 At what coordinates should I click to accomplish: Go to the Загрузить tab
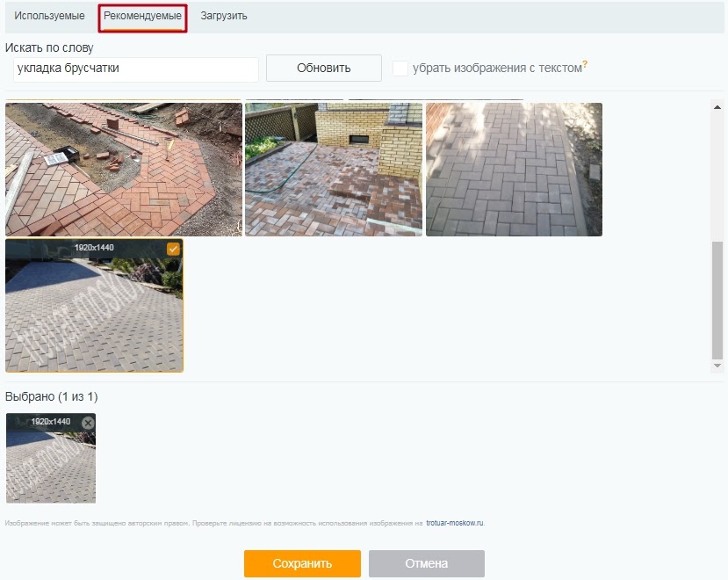(224, 16)
